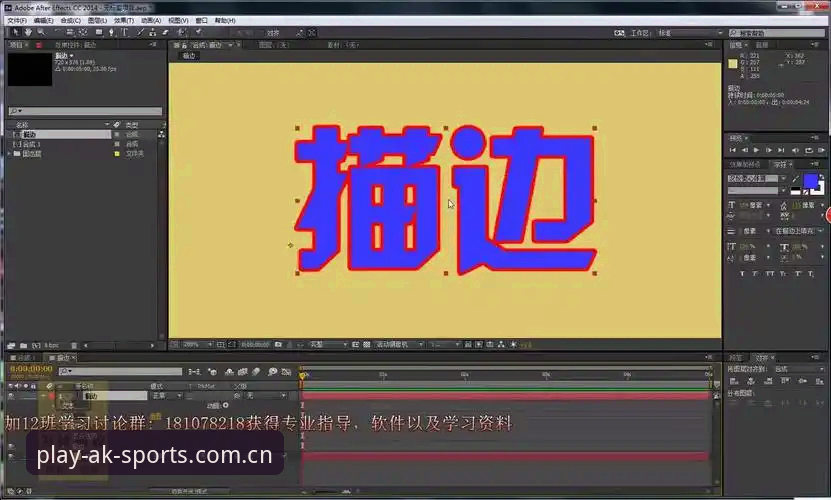The height and width of the screenshot is (500, 831).
Task: Select the 合成 1 item in Project panel
Action: click(32, 144)
